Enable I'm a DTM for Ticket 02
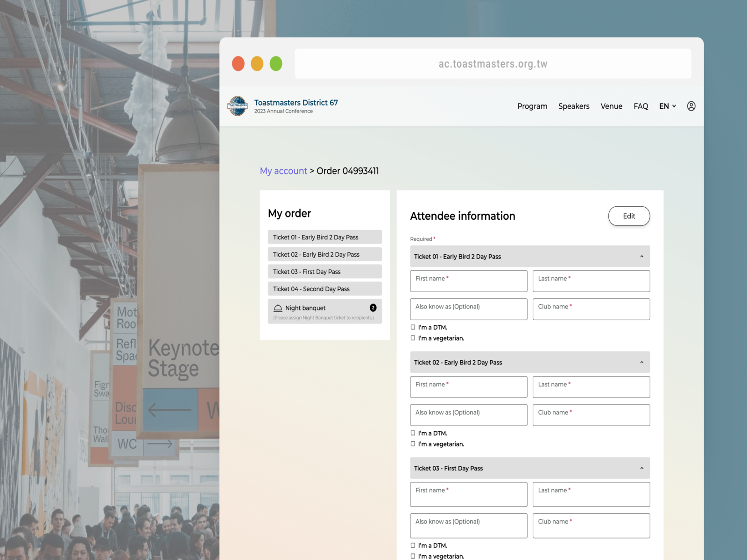Screen dimensions: 747x560 413,433
